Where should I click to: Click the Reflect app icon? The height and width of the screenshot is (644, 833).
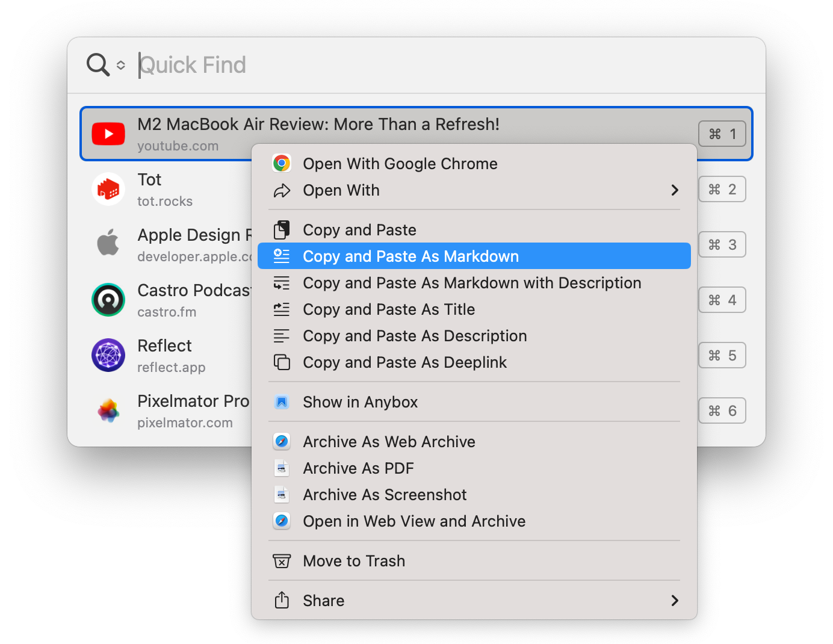pos(108,355)
